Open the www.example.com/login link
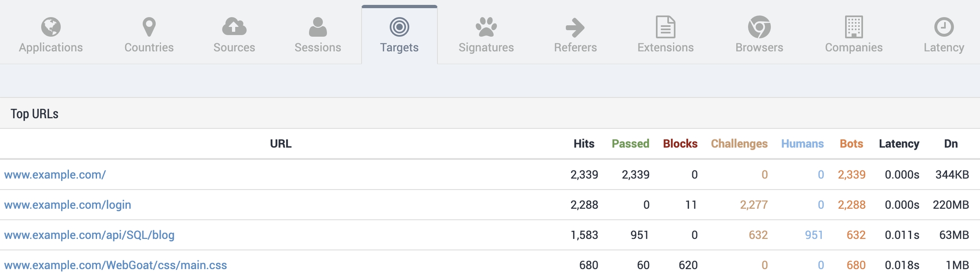Image resolution: width=980 pixels, height=276 pixels. pyautogui.click(x=68, y=205)
